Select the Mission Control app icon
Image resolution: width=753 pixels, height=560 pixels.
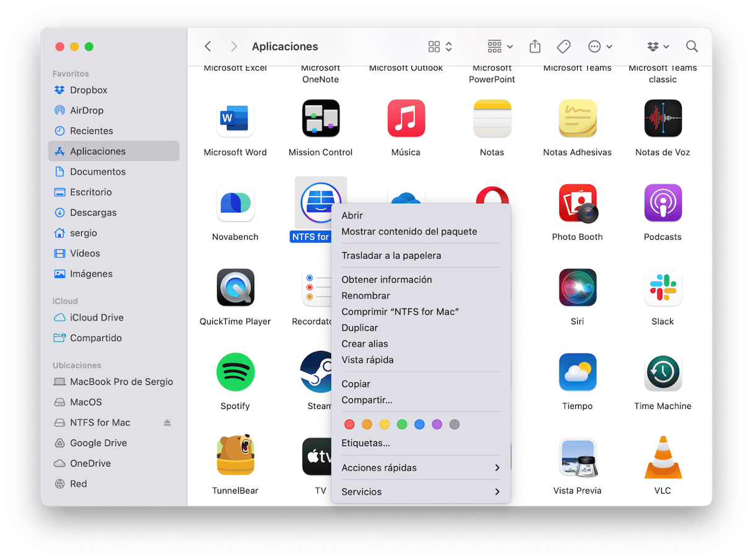(321, 118)
